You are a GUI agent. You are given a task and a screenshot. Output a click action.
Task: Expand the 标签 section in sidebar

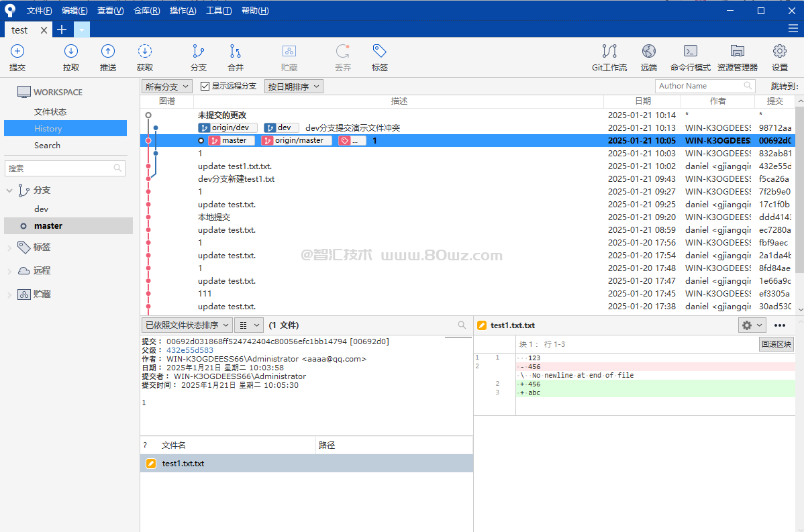(9, 248)
